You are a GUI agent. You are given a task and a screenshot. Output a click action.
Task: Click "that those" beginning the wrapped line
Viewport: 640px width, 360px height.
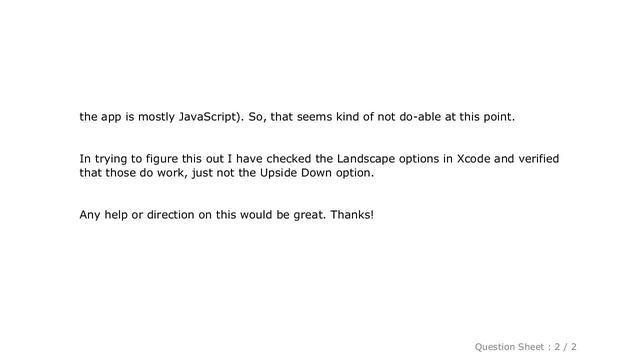pos(107,173)
